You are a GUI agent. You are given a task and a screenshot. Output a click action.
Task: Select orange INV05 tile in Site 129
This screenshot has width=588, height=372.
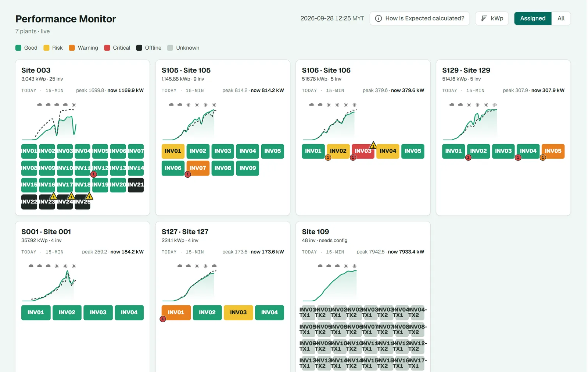pyautogui.click(x=553, y=151)
